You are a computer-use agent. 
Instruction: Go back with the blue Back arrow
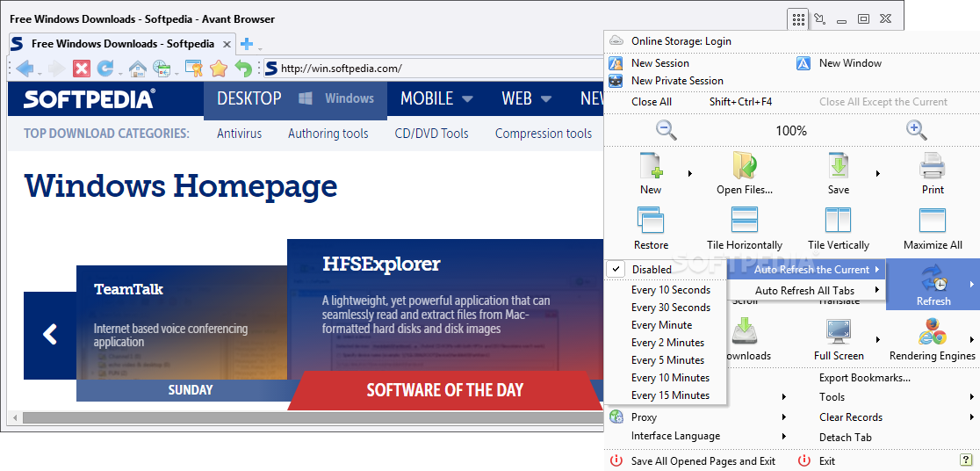pos(25,69)
